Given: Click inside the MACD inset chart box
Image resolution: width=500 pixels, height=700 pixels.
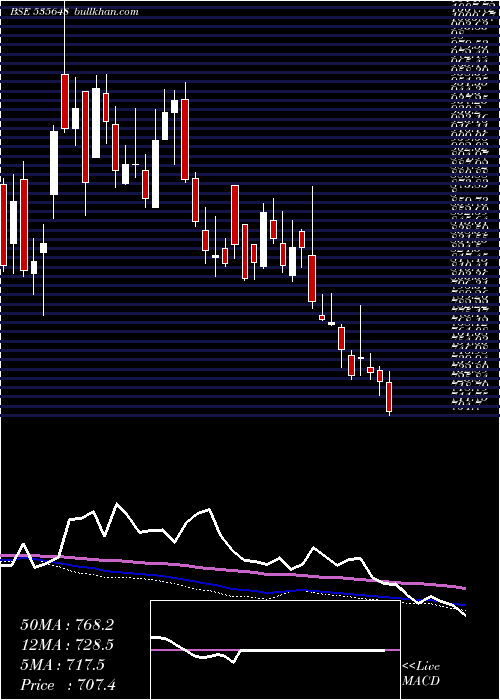Looking at the screenshot, I should click(x=275, y=650).
